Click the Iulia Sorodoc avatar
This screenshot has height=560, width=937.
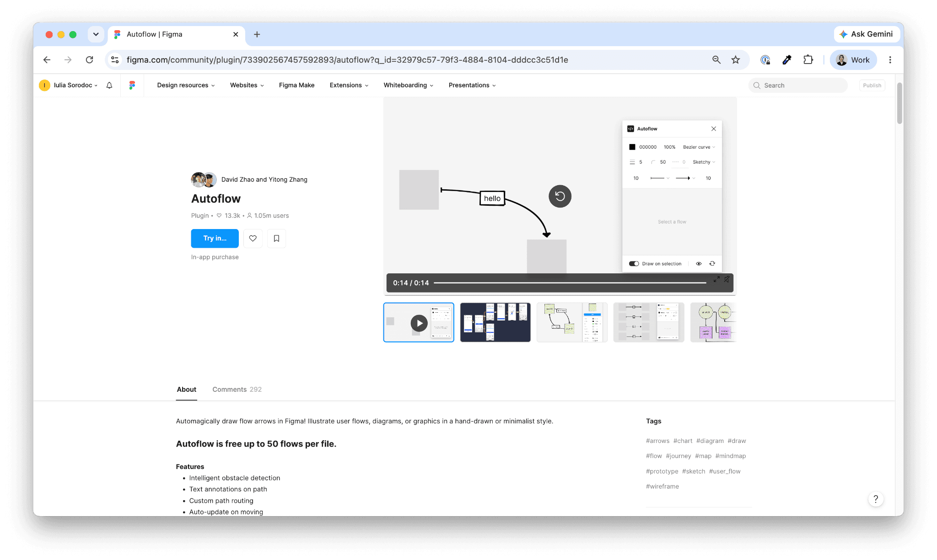44,85
